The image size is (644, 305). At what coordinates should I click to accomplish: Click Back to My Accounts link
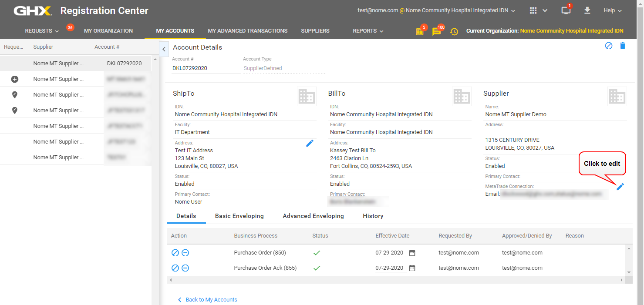(207, 300)
